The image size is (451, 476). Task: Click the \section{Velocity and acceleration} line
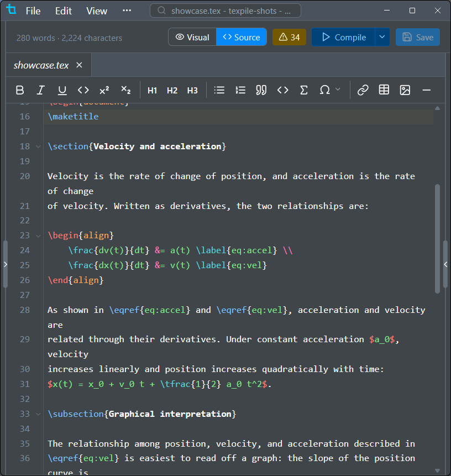(137, 147)
